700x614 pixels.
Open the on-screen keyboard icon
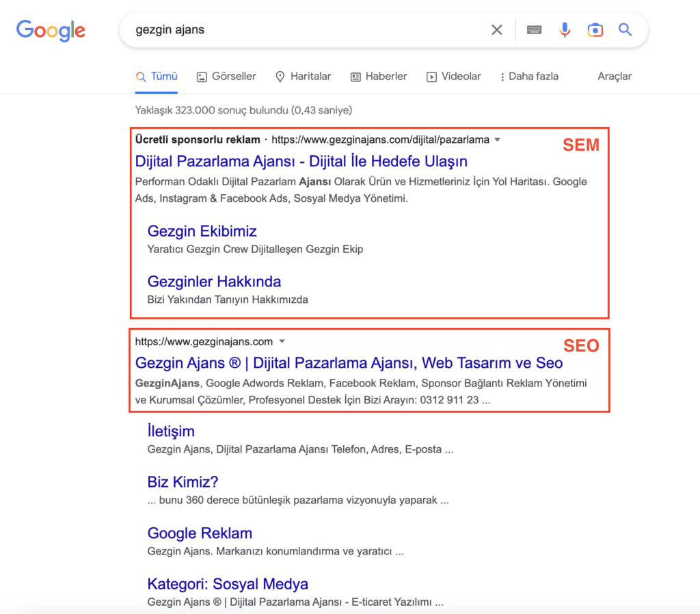(x=533, y=29)
